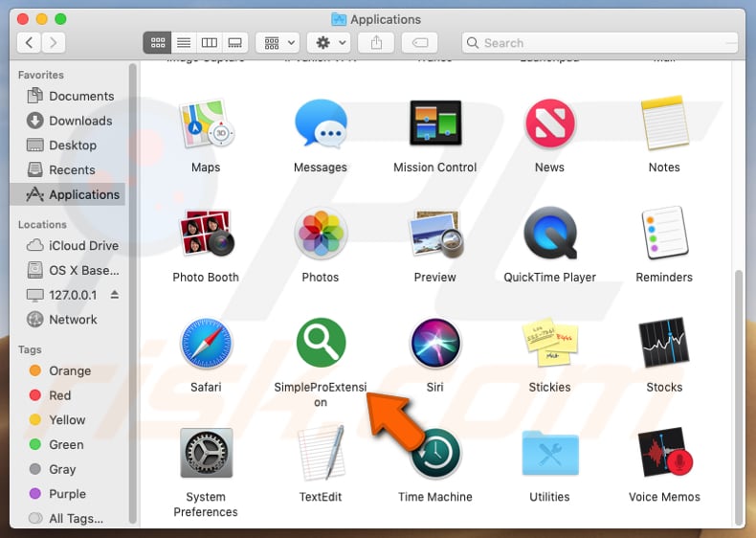The image size is (756, 538).
Task: Select Applications in the sidebar
Action: pyautogui.click(x=68, y=194)
